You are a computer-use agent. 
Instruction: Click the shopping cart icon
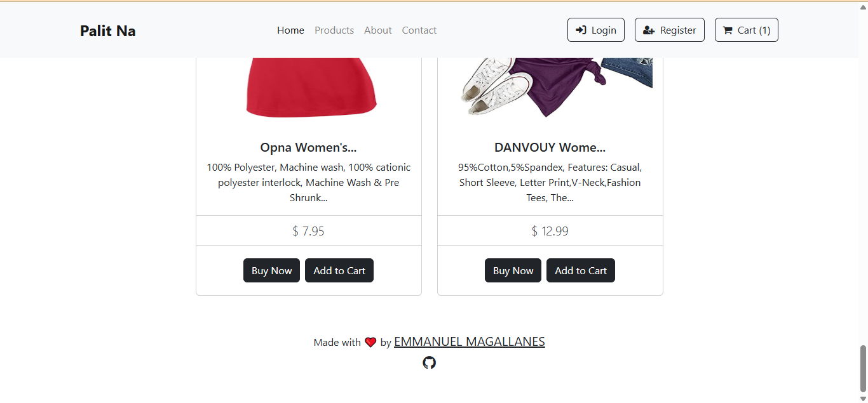pyautogui.click(x=728, y=30)
